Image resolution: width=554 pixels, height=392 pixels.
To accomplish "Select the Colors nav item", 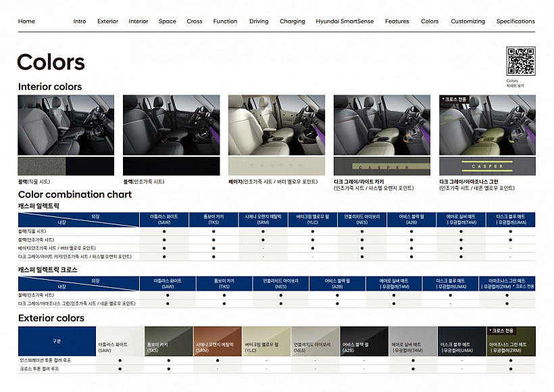I will tap(430, 21).
